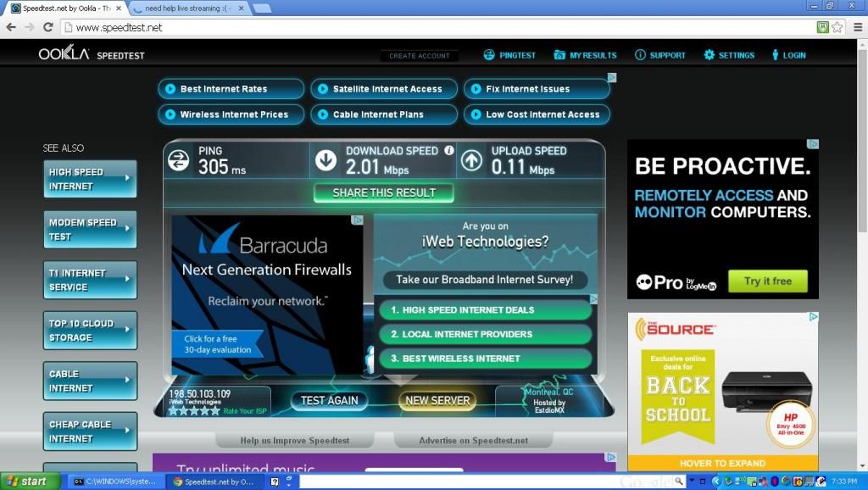Click the Settings gear icon
Viewport: 868px width, 490px height.
[x=709, y=55]
